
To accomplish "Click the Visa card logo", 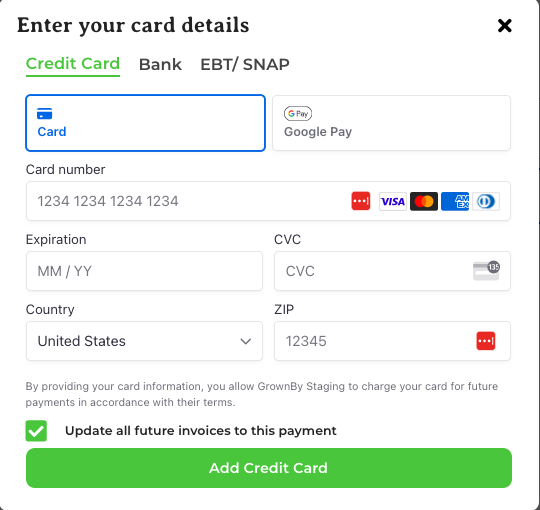I will [x=393, y=201].
